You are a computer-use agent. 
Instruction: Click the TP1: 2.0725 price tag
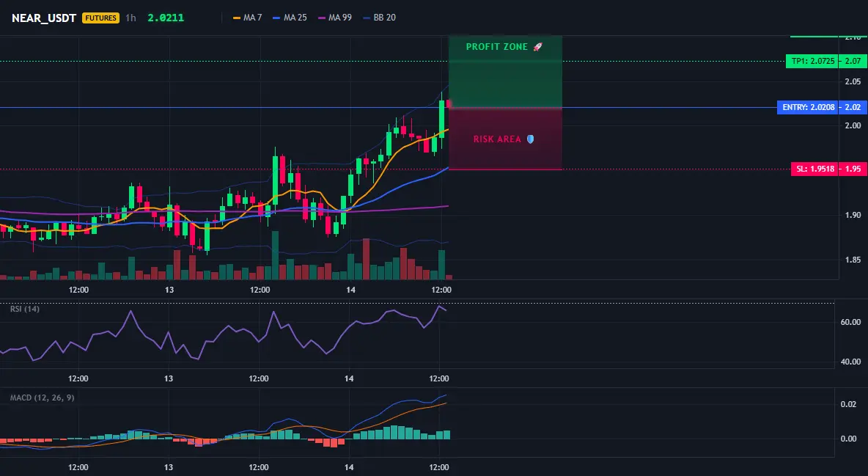(x=812, y=61)
